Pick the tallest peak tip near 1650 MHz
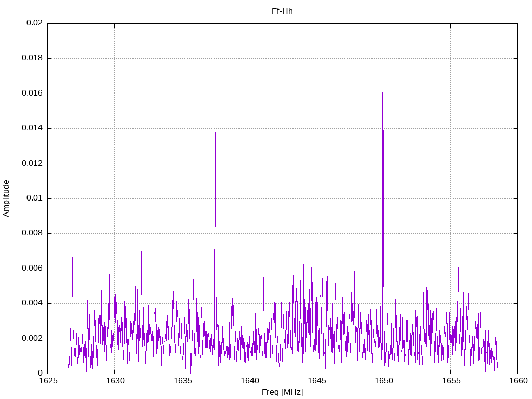 pos(383,33)
